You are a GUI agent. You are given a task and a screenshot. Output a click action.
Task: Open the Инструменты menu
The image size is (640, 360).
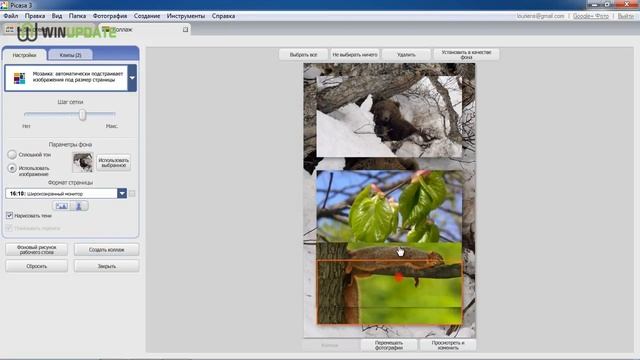tap(186, 16)
